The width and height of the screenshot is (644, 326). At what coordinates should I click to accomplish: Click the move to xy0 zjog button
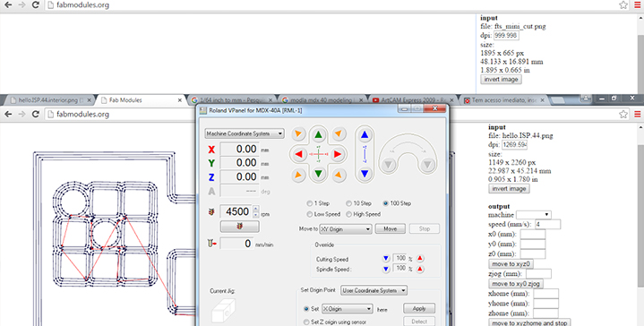click(x=516, y=284)
